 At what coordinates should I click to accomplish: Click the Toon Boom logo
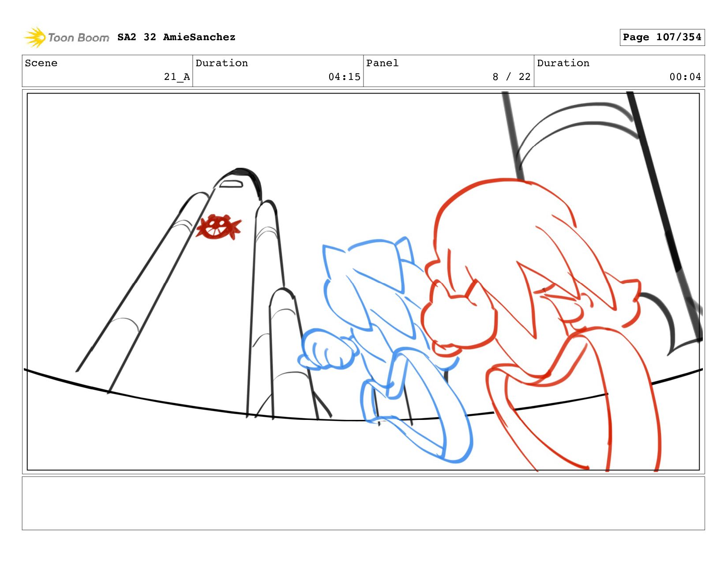(66, 38)
